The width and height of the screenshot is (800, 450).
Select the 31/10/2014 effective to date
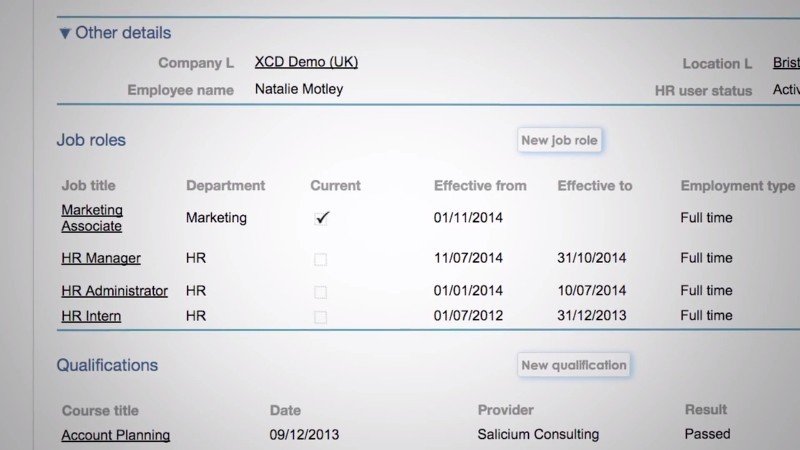point(592,258)
